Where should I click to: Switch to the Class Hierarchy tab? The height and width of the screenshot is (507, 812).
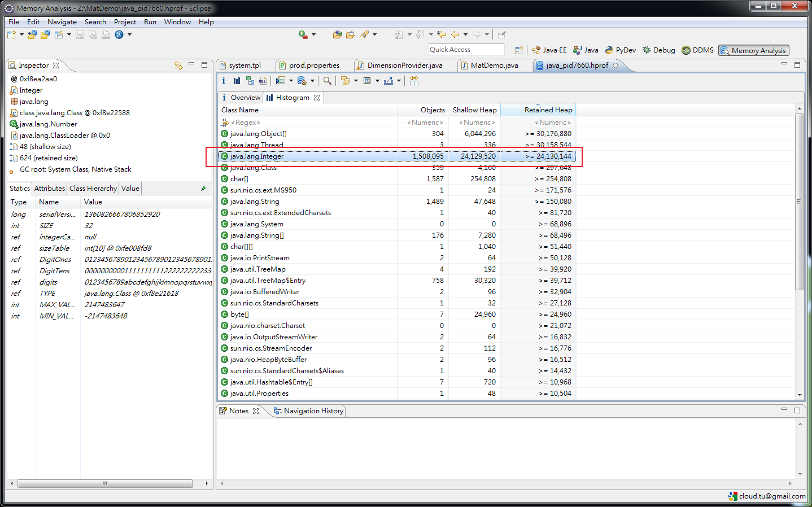click(93, 189)
